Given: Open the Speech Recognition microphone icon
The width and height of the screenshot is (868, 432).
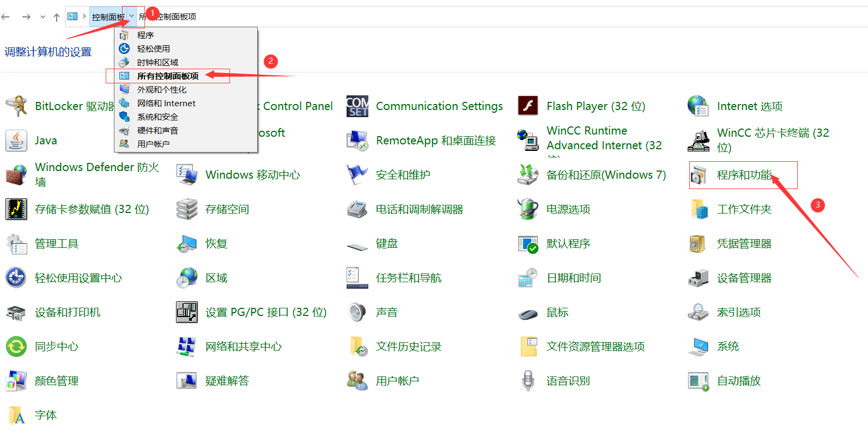Looking at the screenshot, I should (x=528, y=381).
